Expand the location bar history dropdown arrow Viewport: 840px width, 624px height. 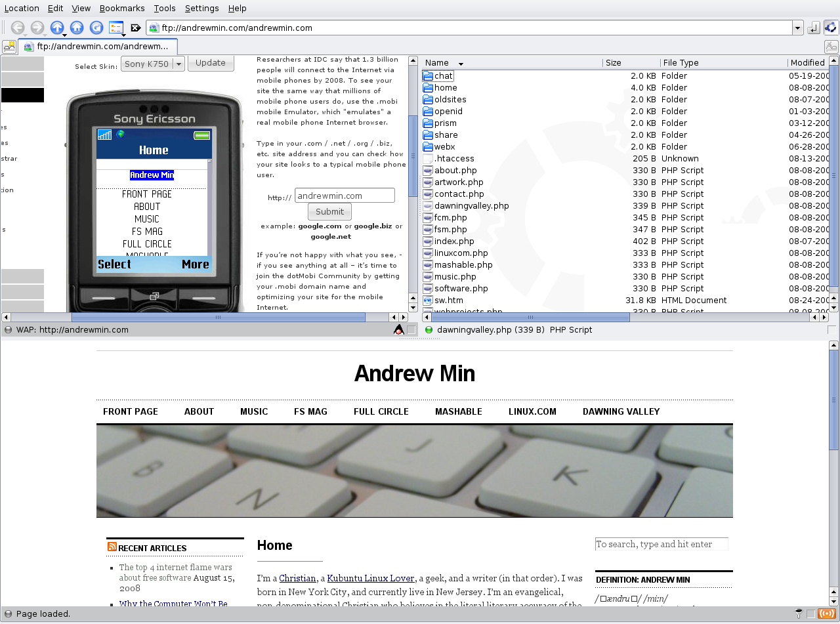[797, 28]
